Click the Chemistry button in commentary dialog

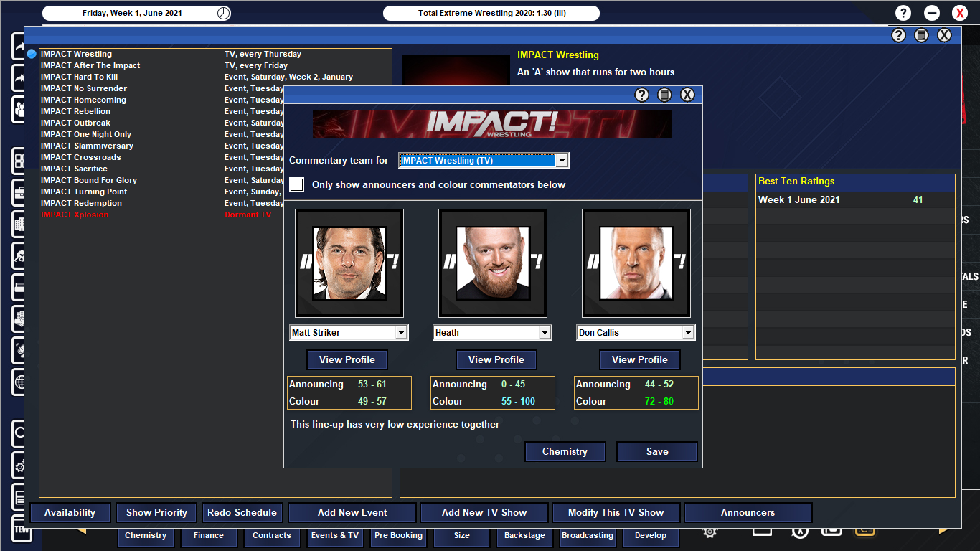point(565,451)
